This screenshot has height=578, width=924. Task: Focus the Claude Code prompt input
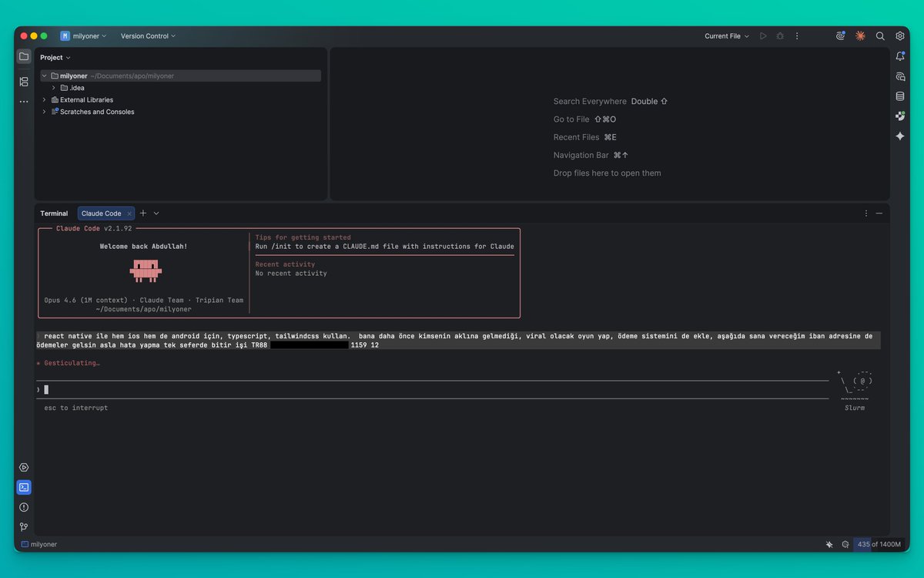(431, 390)
